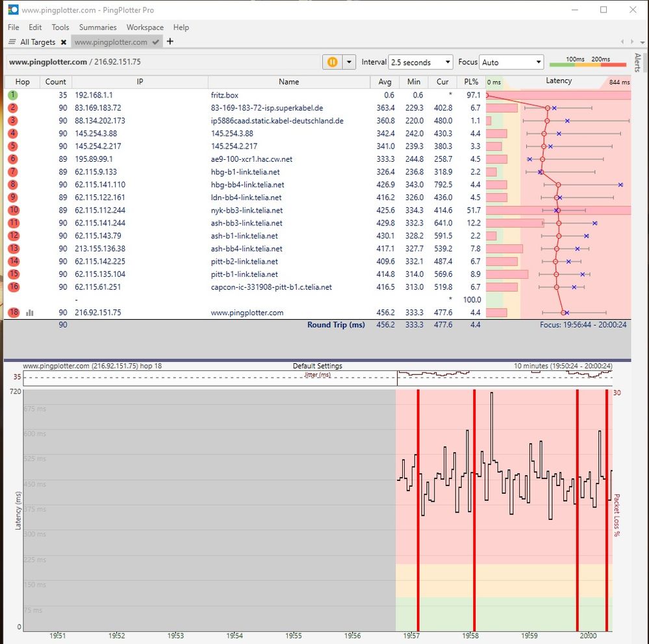The width and height of the screenshot is (649, 644).
Task: Open the Tools menu
Action: (60, 27)
